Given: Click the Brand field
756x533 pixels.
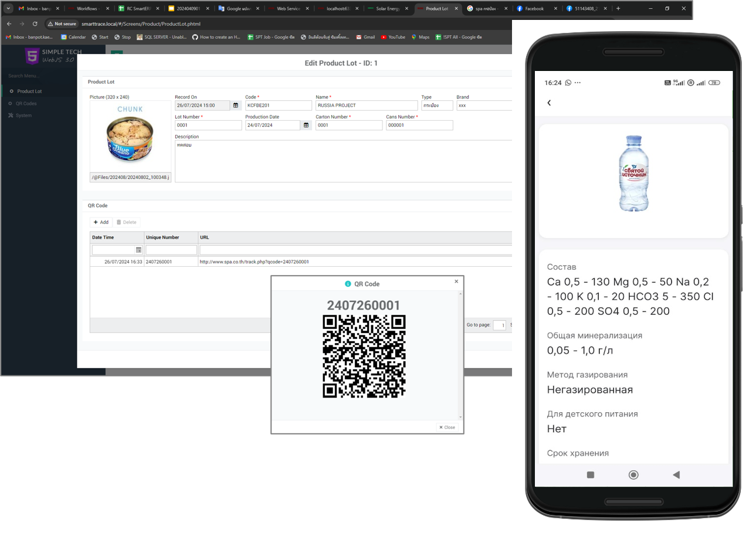Looking at the screenshot, I should coord(484,106).
